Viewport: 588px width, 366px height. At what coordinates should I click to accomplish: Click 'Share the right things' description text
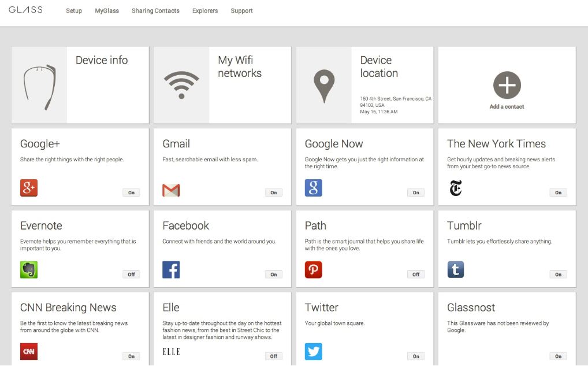72,160
